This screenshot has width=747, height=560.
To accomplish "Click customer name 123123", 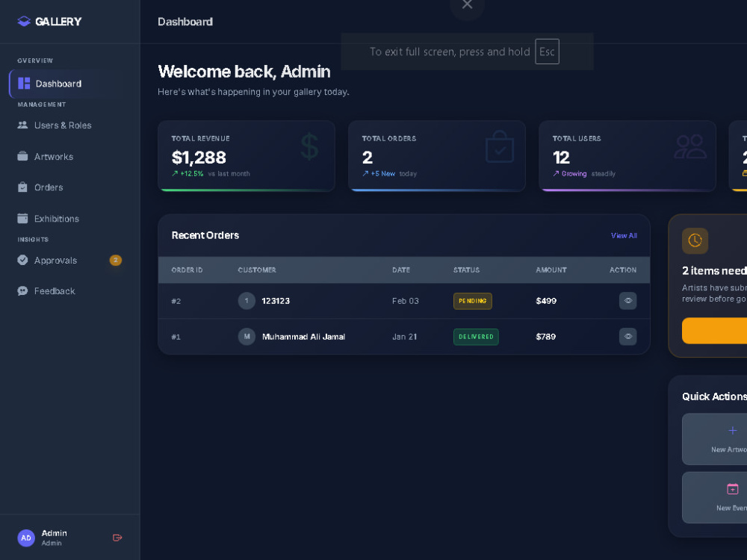I will [x=276, y=301].
